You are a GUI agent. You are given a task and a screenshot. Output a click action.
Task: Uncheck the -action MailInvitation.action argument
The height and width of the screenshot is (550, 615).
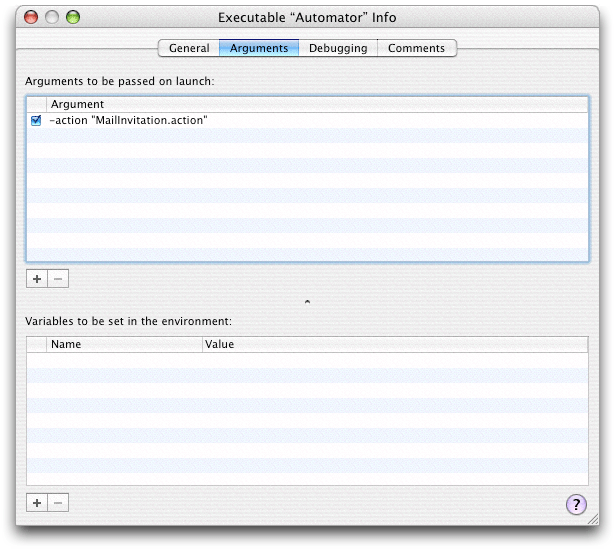(36, 120)
